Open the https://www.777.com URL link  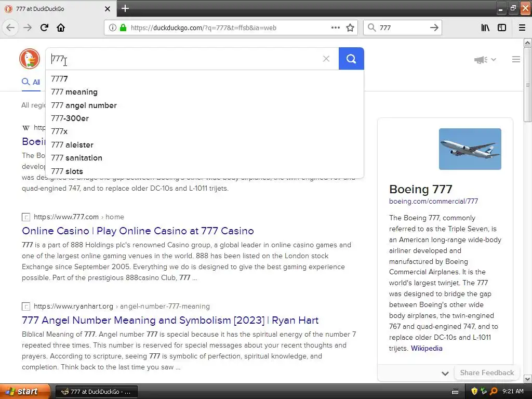tap(66, 217)
